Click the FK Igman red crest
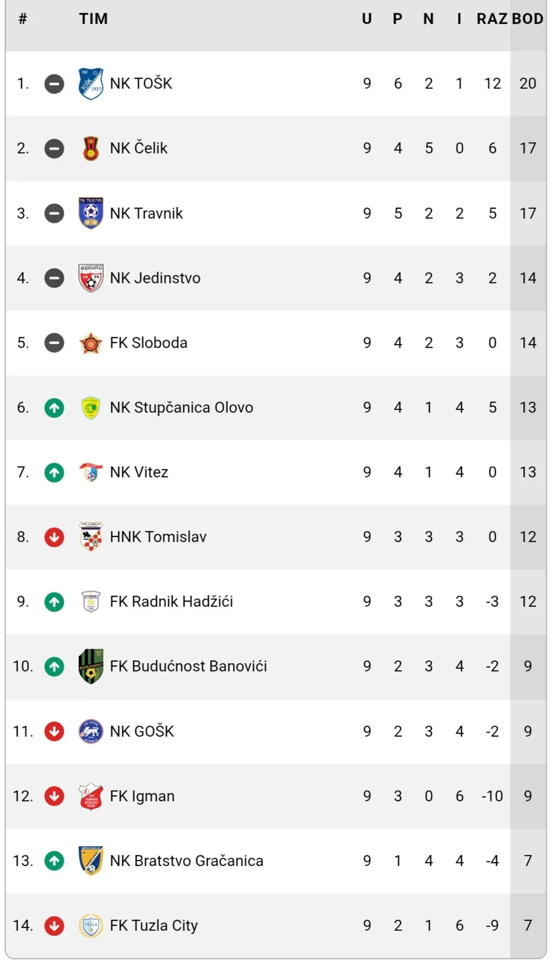The image size is (560, 973). click(x=90, y=796)
